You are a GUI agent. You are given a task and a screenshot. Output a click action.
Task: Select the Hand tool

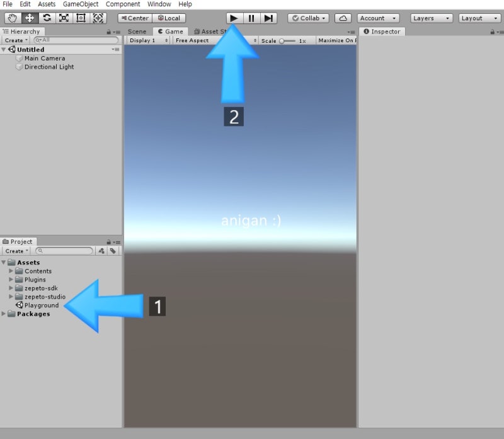coord(13,18)
